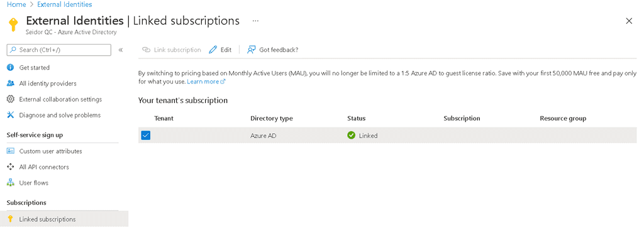Screen dimensions: 644x233
Task: Click the Diagnose and solve problems wrench icon
Action: pyautogui.click(x=11, y=116)
